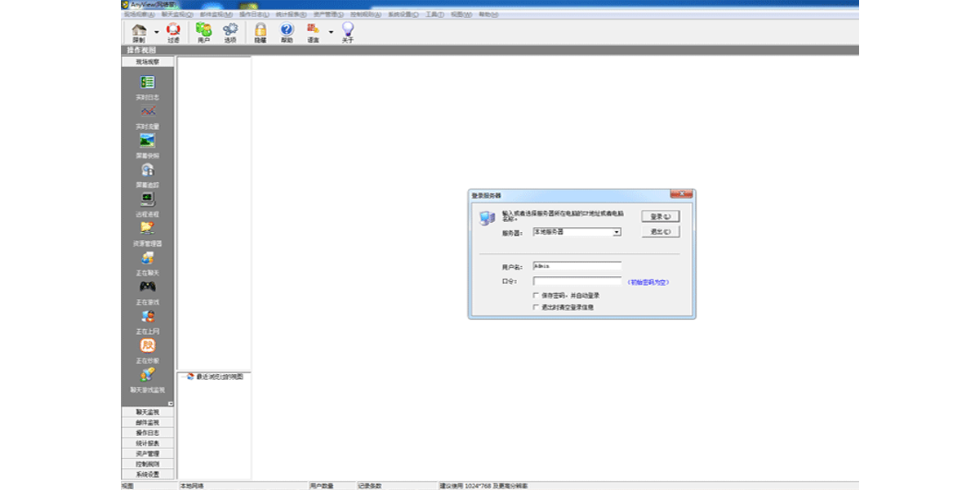980x490 pixels.
Task: Expand the 服务器 (Server) combo box
Action: click(x=617, y=232)
